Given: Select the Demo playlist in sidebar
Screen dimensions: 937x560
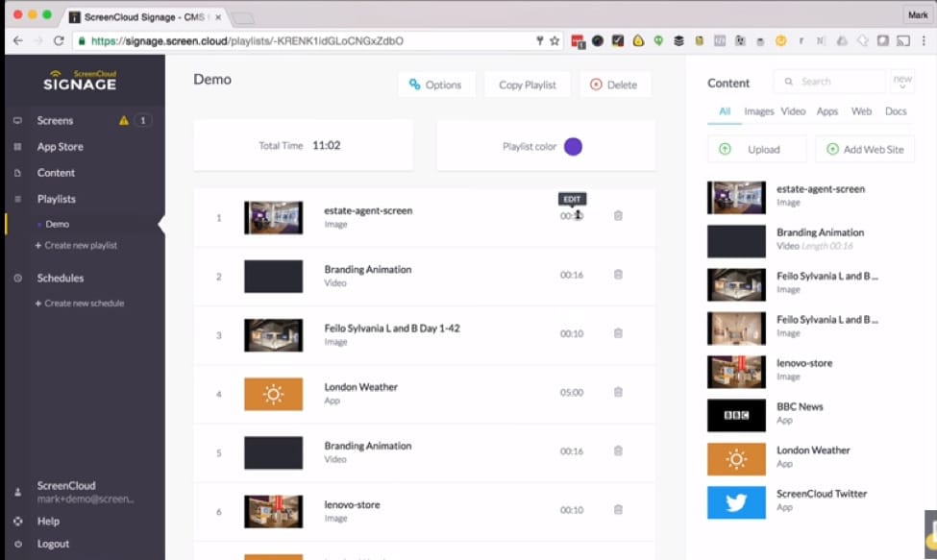Looking at the screenshot, I should pos(58,225).
